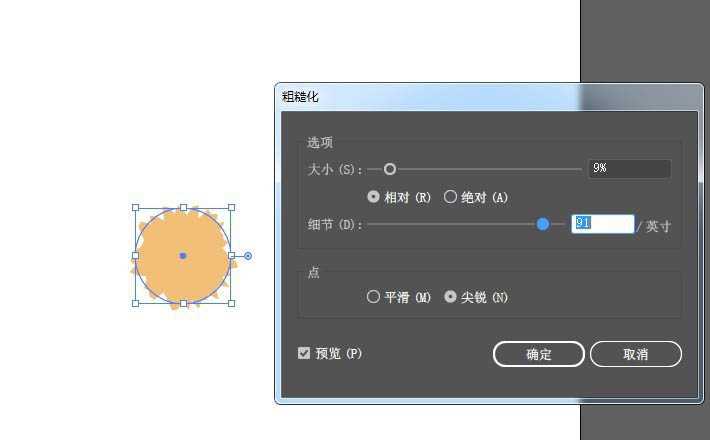Click the 细节 detail slider knob
Image resolution: width=710 pixels, height=440 pixels.
543,224
